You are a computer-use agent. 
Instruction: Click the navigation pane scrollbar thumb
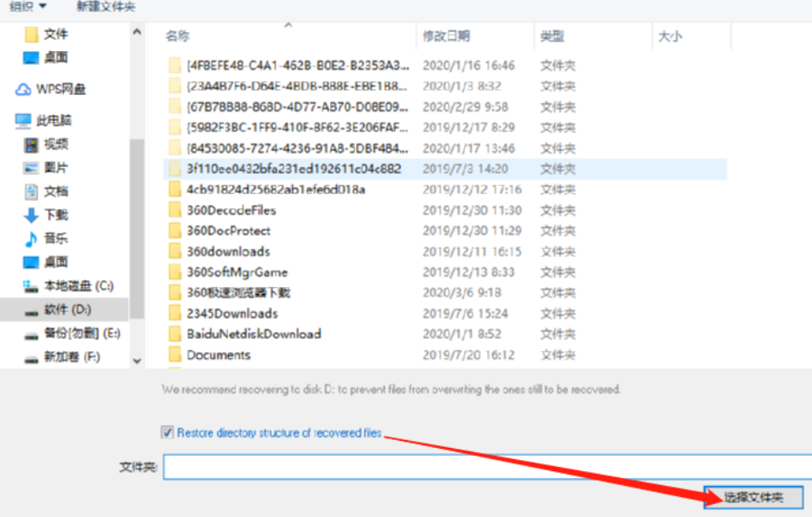pyautogui.click(x=136, y=228)
